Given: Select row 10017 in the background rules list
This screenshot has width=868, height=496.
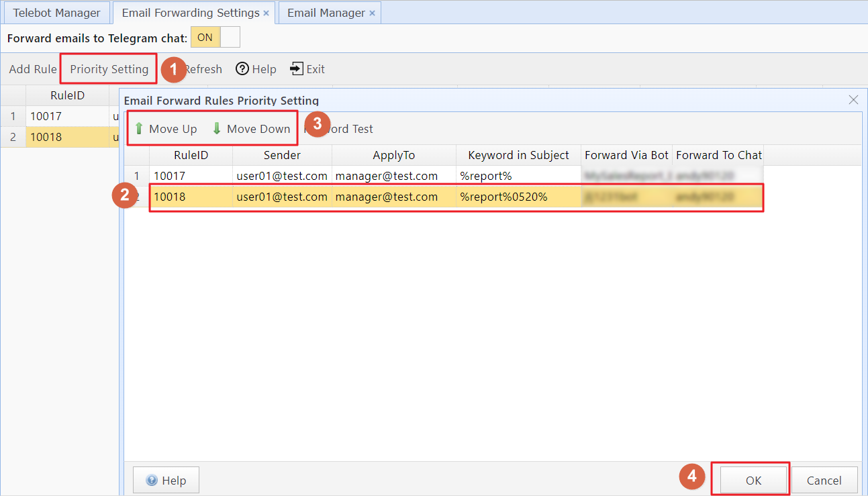Looking at the screenshot, I should (x=67, y=116).
